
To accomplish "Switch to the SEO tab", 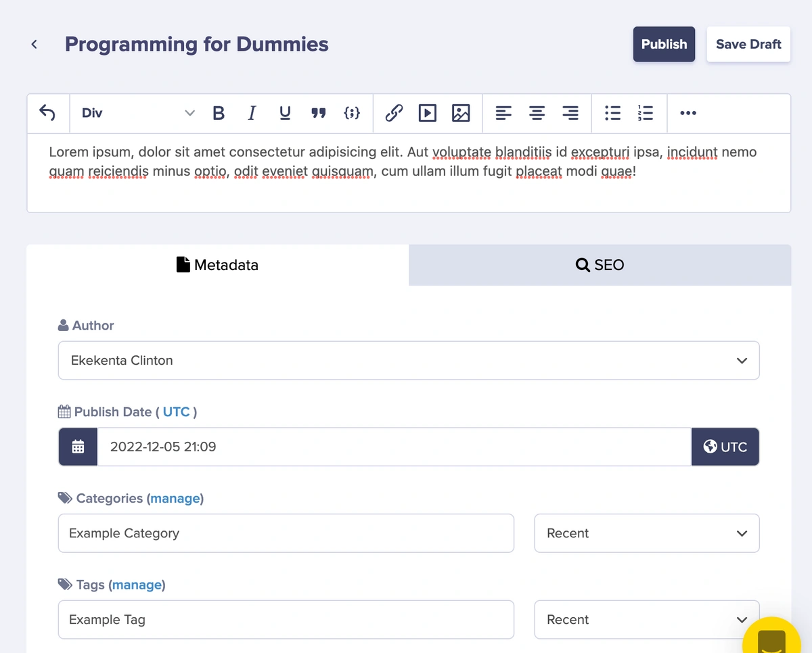I will 600,265.
